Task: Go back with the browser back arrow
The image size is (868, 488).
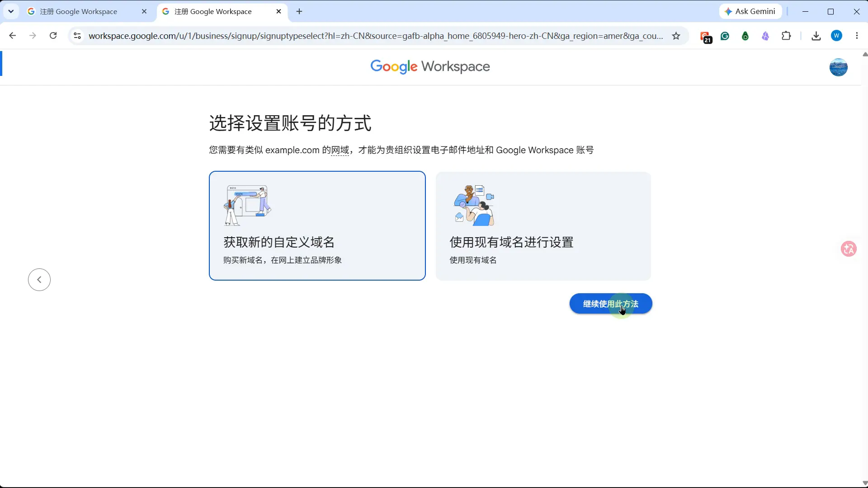Action: click(13, 36)
